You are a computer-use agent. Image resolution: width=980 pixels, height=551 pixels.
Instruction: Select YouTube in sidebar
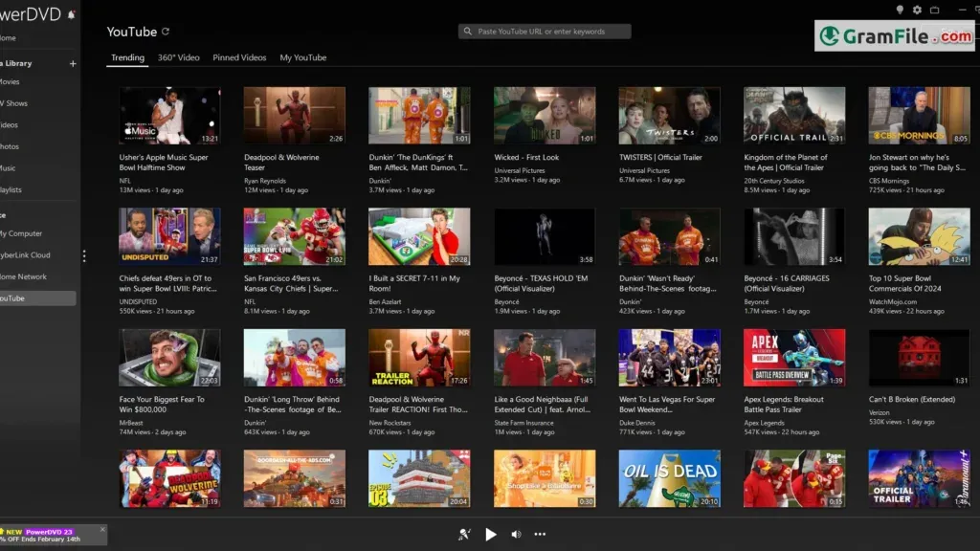[x=37, y=298]
